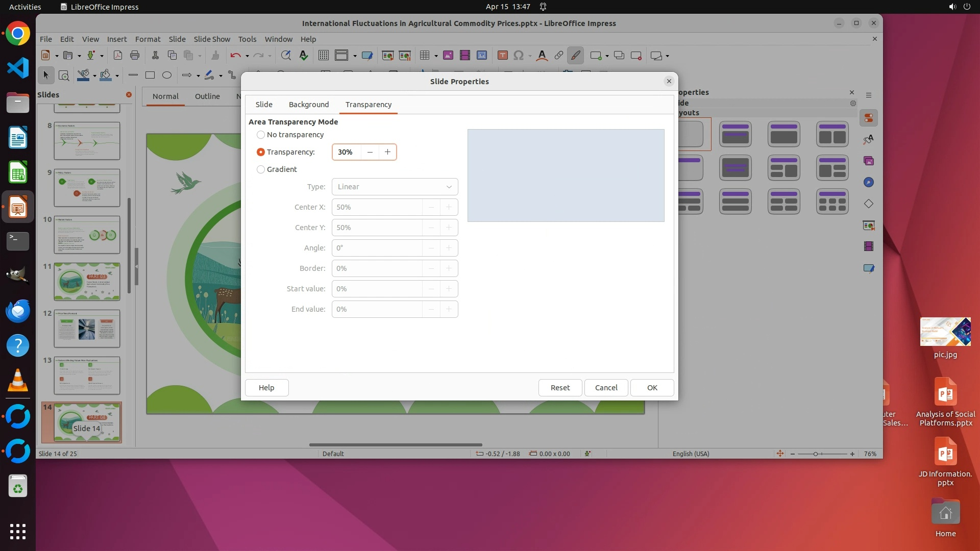Click the Export as PDF icon
980x551 pixels.
[x=118, y=56]
